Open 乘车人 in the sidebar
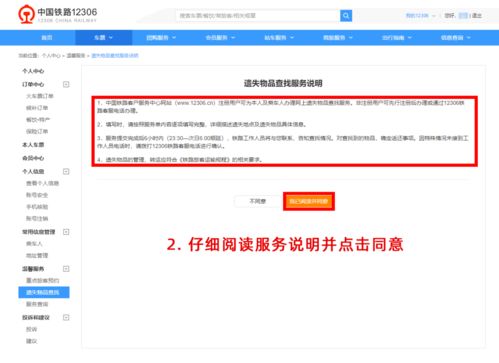The image size is (499, 363). coord(34,244)
